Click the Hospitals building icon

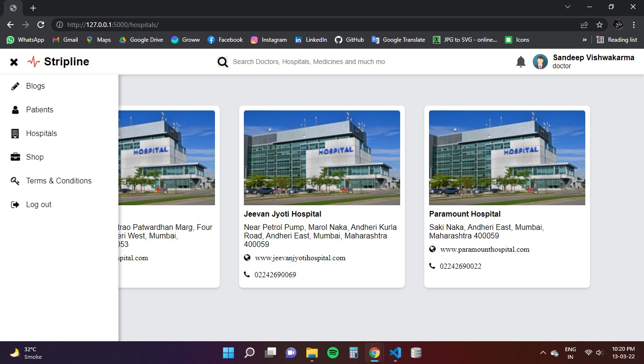15,133
